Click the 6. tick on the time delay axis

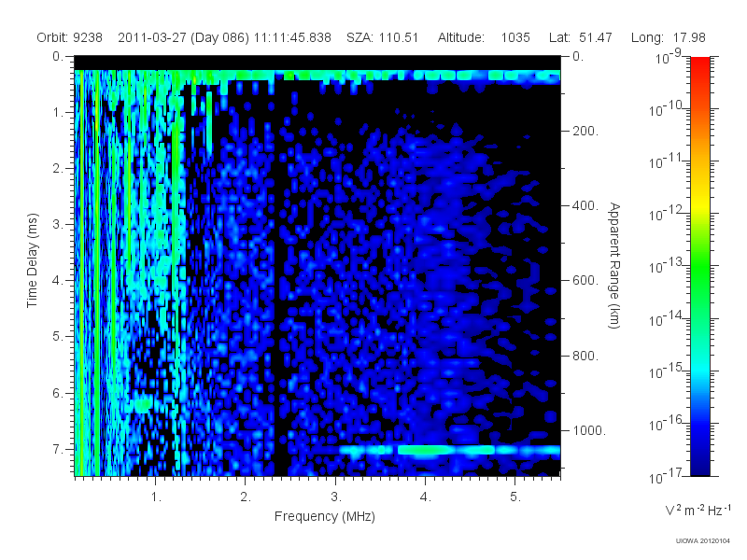pyautogui.click(x=58, y=393)
